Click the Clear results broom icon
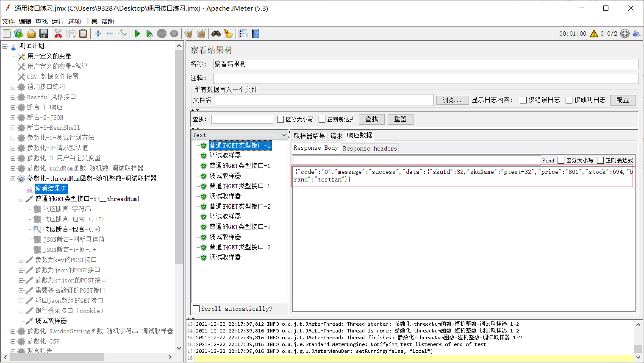 pos(189,34)
